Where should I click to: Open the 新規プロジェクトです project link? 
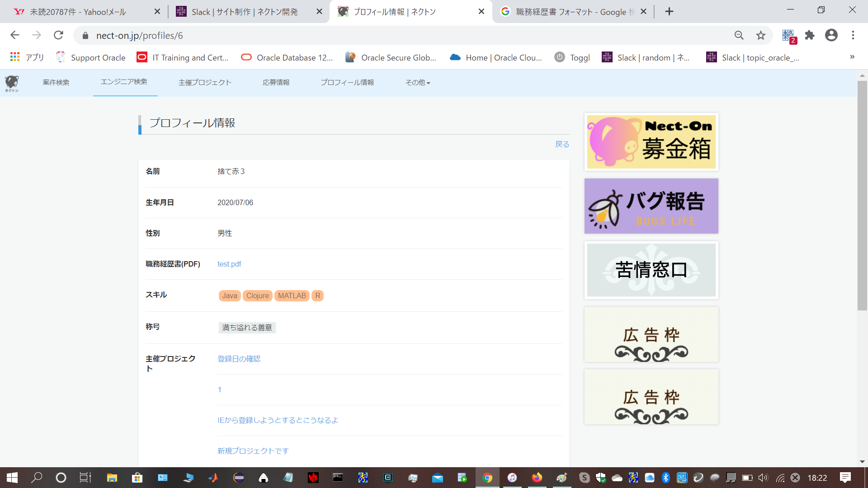(x=253, y=451)
